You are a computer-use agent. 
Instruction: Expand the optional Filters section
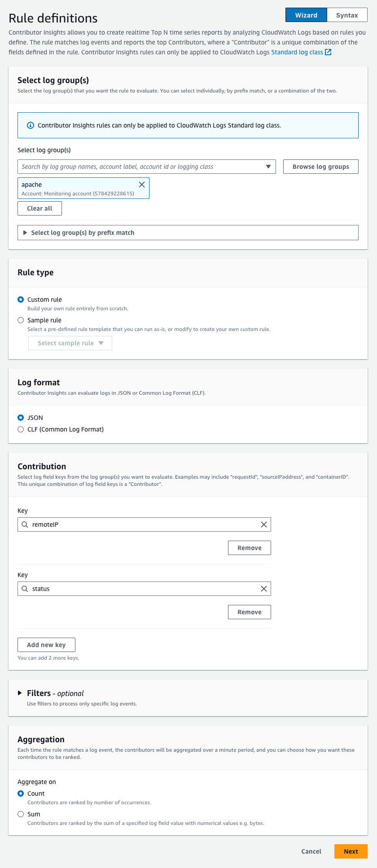(x=20, y=693)
